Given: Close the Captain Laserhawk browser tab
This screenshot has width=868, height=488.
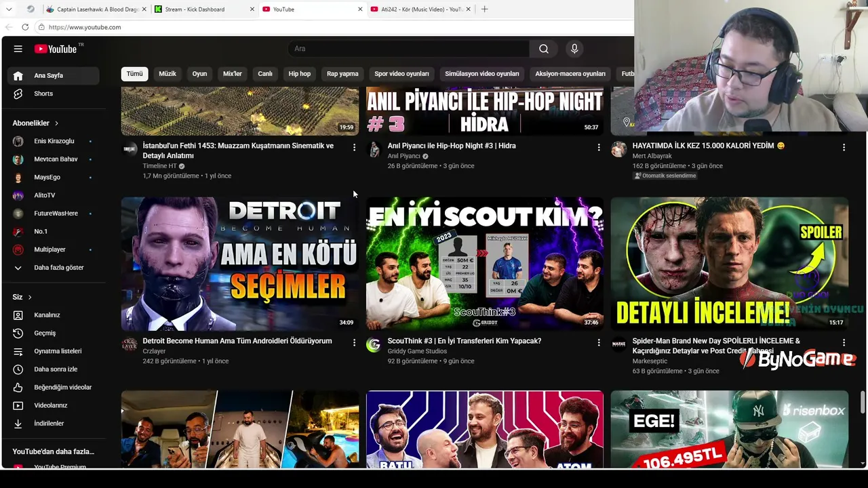Looking at the screenshot, I should click(x=144, y=9).
